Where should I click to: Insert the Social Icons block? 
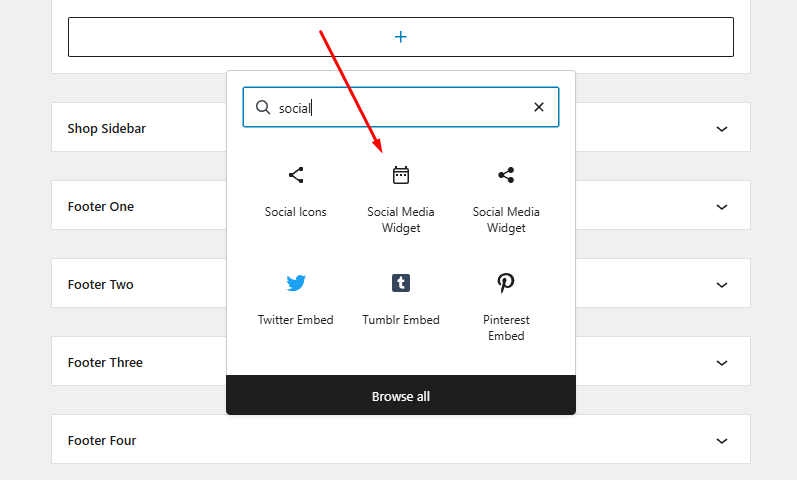tap(296, 191)
